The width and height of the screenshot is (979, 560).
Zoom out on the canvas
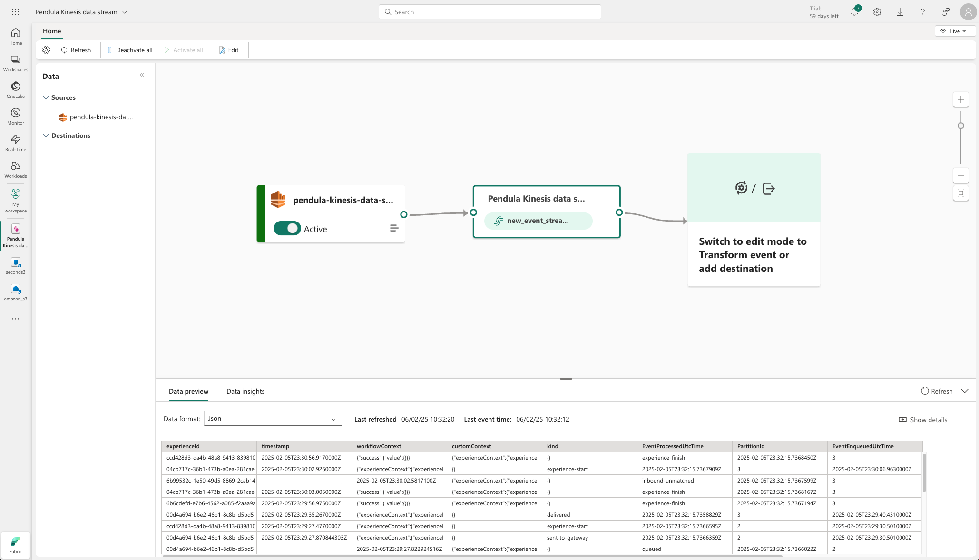(x=961, y=175)
